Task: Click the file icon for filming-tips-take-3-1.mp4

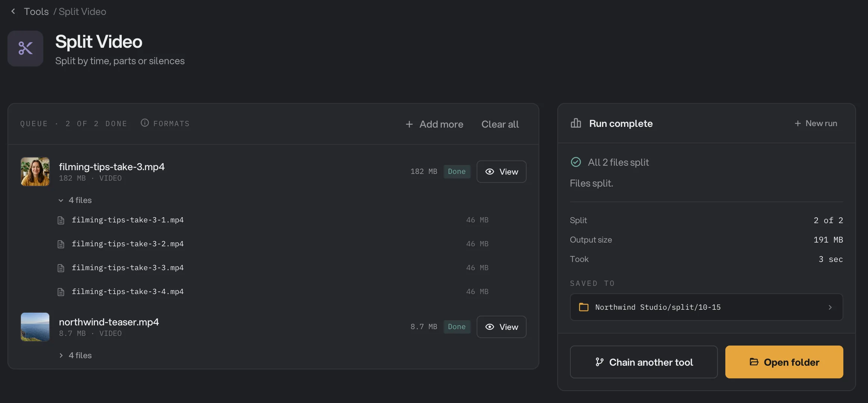Action: click(61, 221)
